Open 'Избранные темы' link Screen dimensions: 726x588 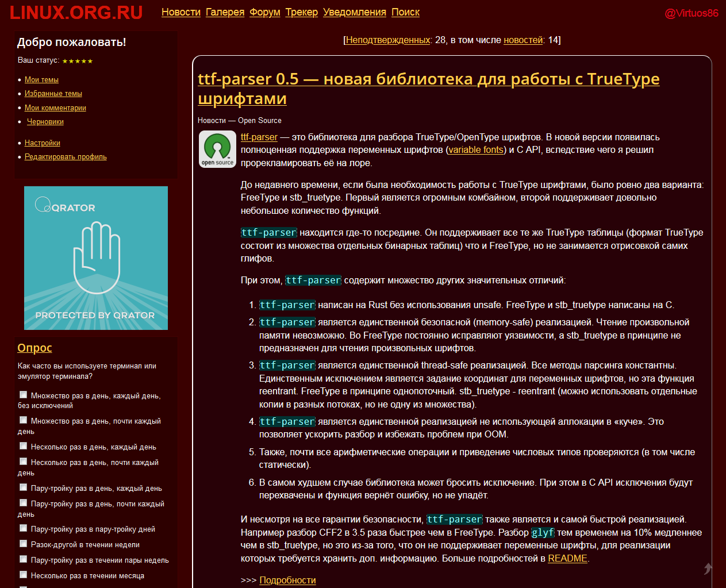pos(53,94)
